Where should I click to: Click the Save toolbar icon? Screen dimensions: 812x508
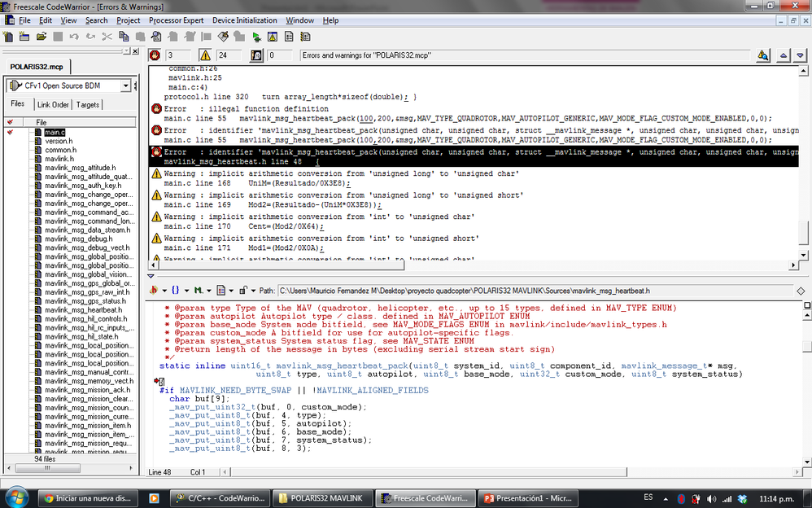coord(58,37)
